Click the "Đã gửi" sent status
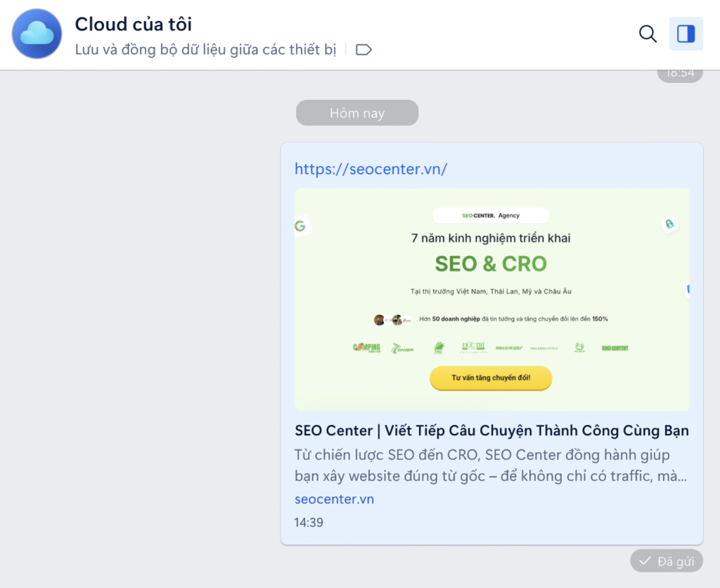Screen dimensions: 720x588 pos(667,561)
